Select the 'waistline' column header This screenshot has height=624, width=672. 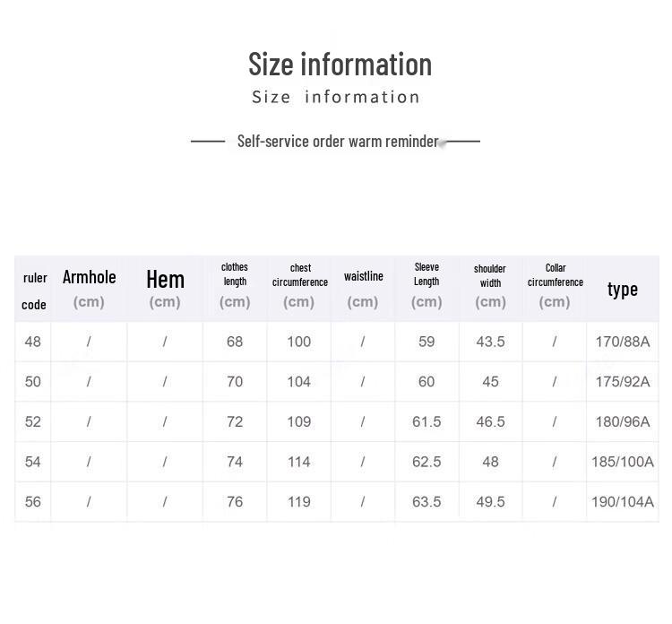click(x=363, y=289)
